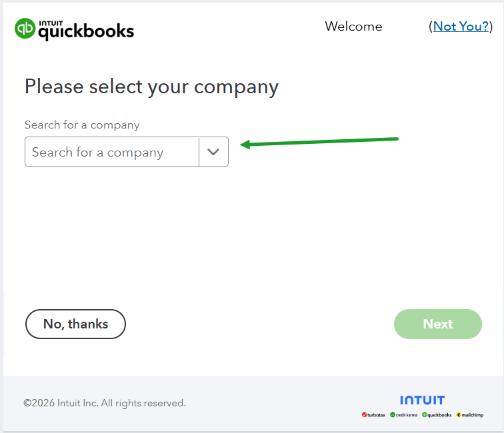Click the Not You? link

click(461, 27)
